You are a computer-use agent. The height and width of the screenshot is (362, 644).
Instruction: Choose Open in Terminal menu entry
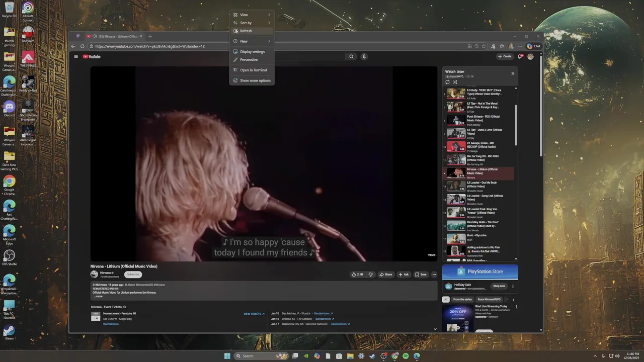252,70
